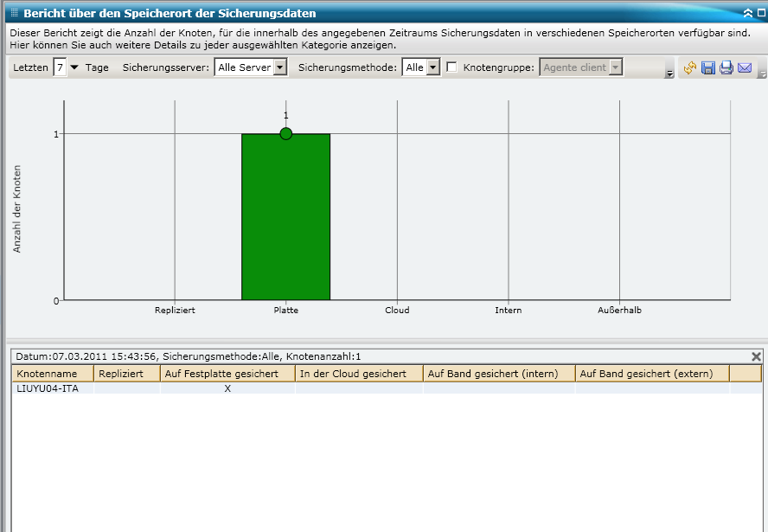
Task: Click the grid icon beside the report title
Action: [14, 13]
